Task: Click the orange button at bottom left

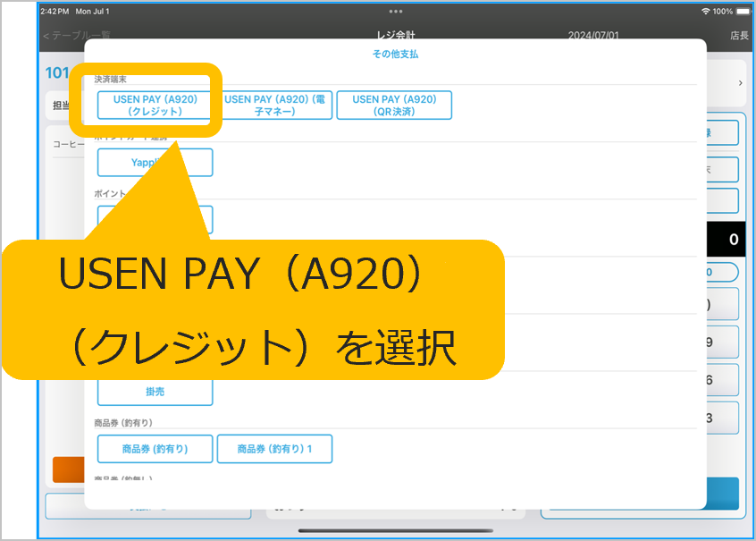Action: (x=68, y=469)
